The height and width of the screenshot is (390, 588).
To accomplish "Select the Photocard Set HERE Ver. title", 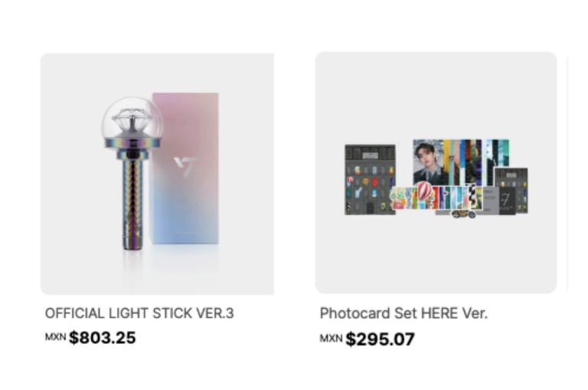I will (403, 313).
